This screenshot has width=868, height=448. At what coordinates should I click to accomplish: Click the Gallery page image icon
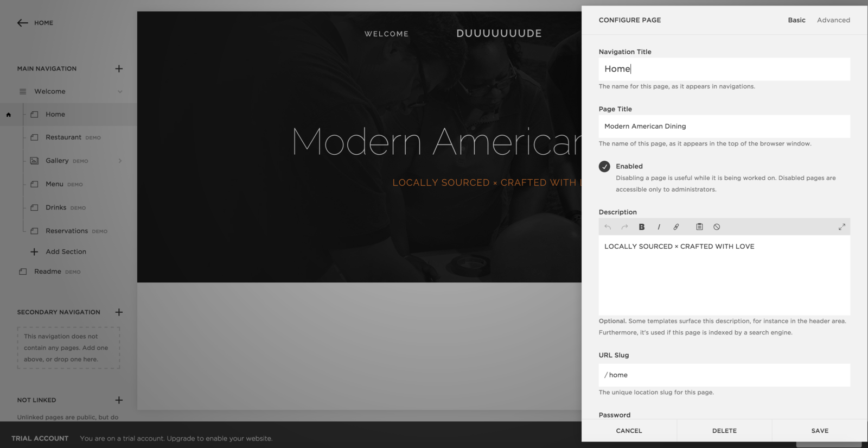(34, 161)
